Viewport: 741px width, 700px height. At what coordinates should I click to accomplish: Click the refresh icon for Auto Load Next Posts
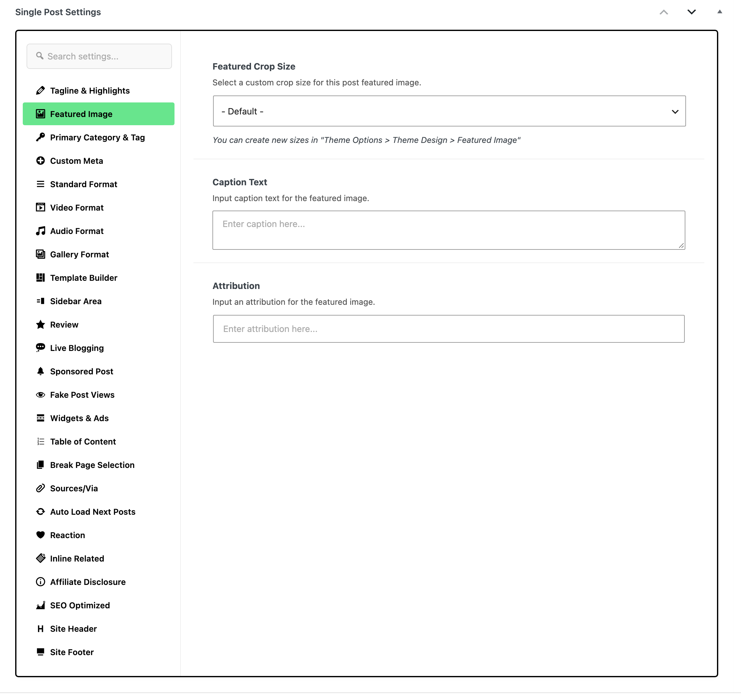40,512
